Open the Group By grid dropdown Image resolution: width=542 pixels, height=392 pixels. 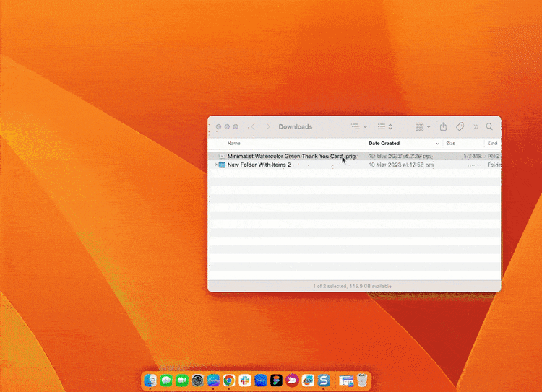point(423,127)
